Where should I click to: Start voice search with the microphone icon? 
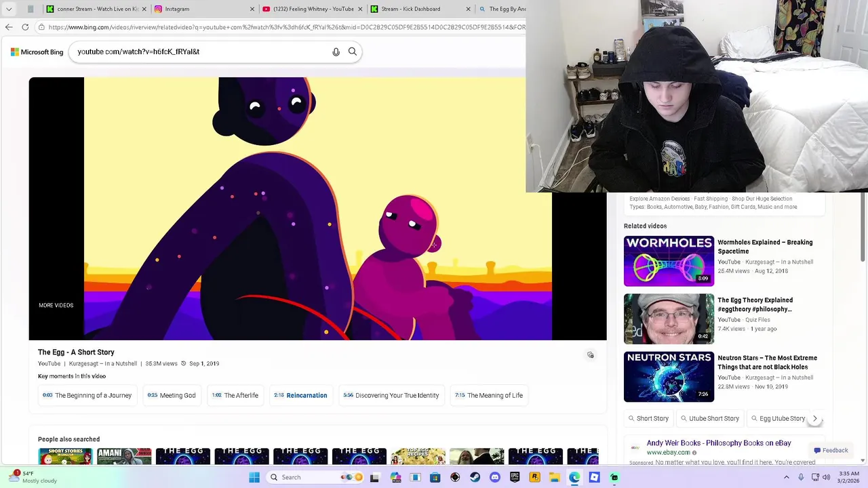336,52
